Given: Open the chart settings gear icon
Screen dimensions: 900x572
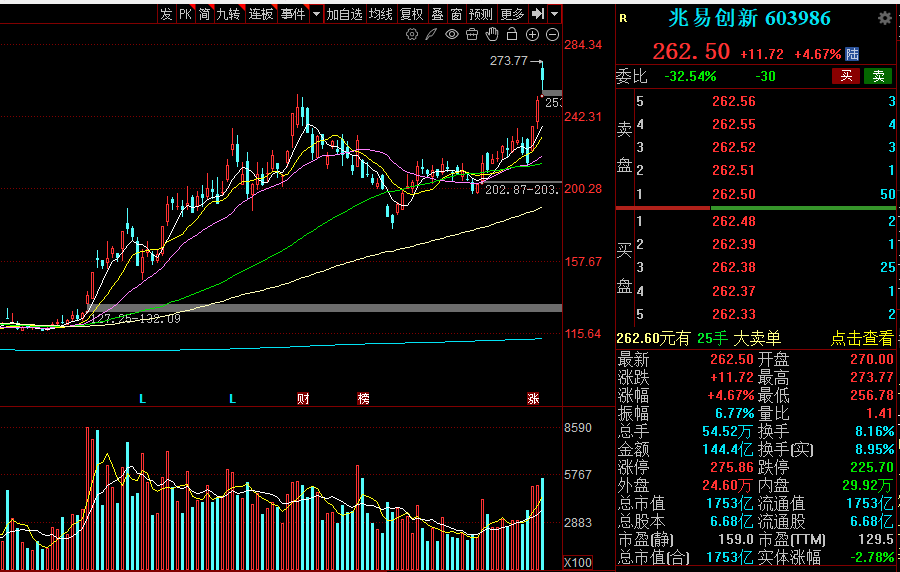Looking at the screenshot, I should click(412, 35).
